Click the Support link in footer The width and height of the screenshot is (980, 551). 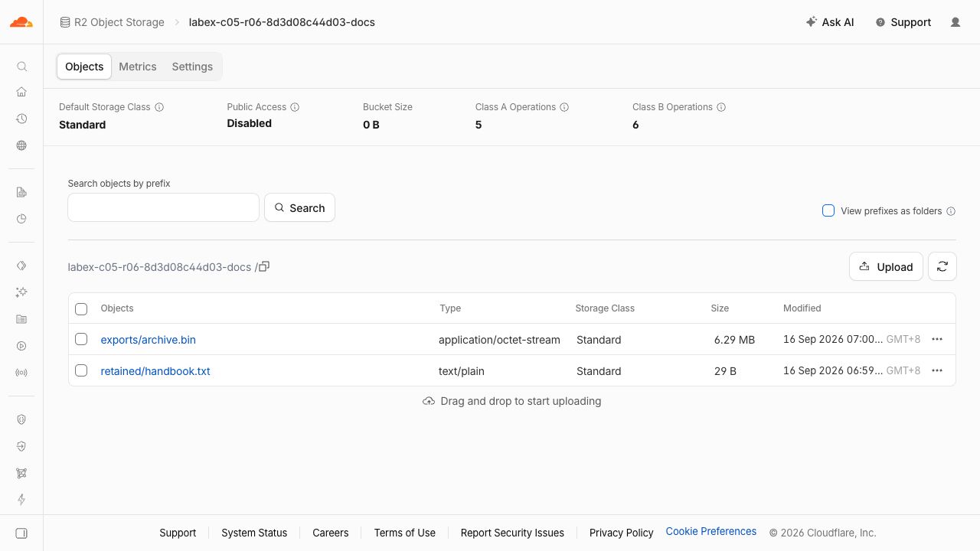(x=178, y=533)
